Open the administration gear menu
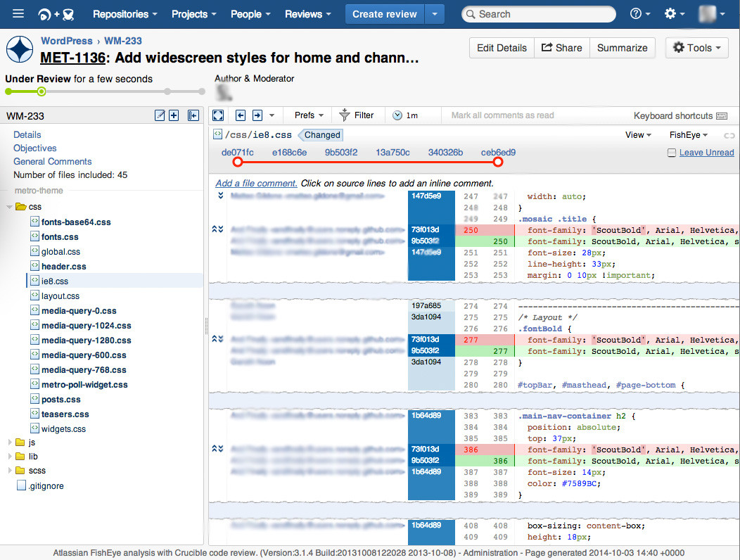 point(675,13)
